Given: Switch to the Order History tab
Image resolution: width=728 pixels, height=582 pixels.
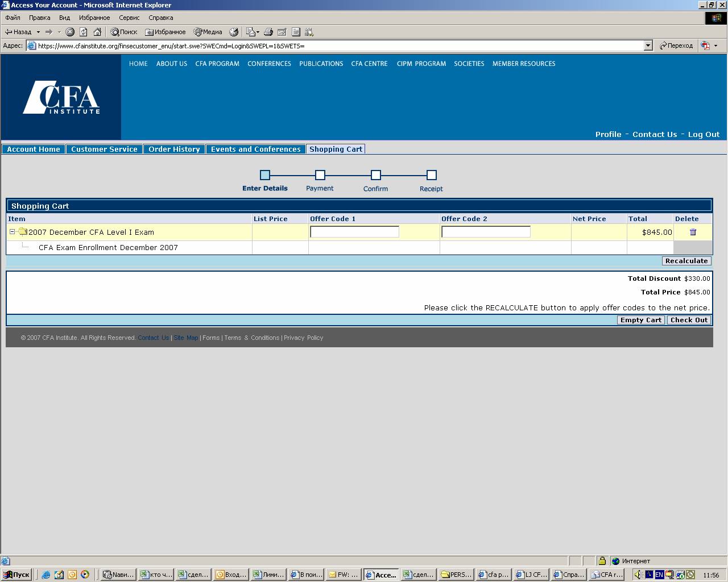Looking at the screenshot, I should click(174, 149).
